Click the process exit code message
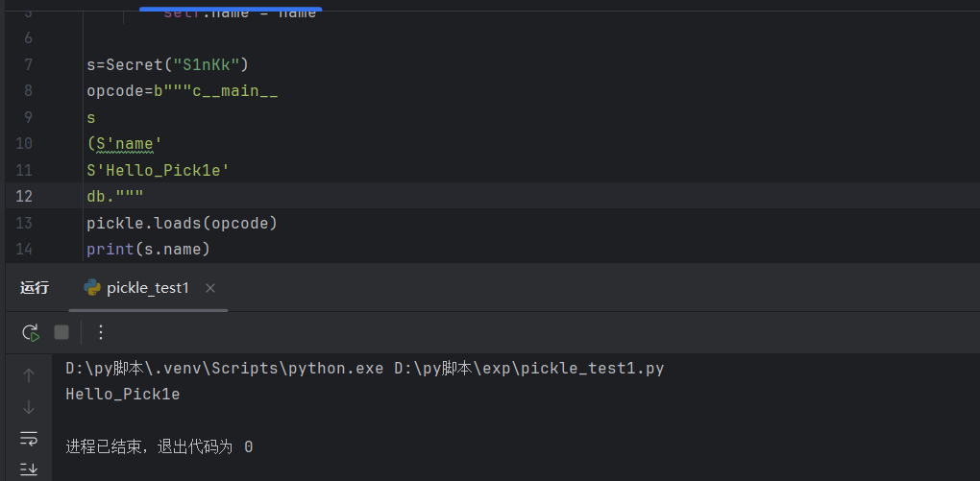980x481 pixels. point(159,447)
